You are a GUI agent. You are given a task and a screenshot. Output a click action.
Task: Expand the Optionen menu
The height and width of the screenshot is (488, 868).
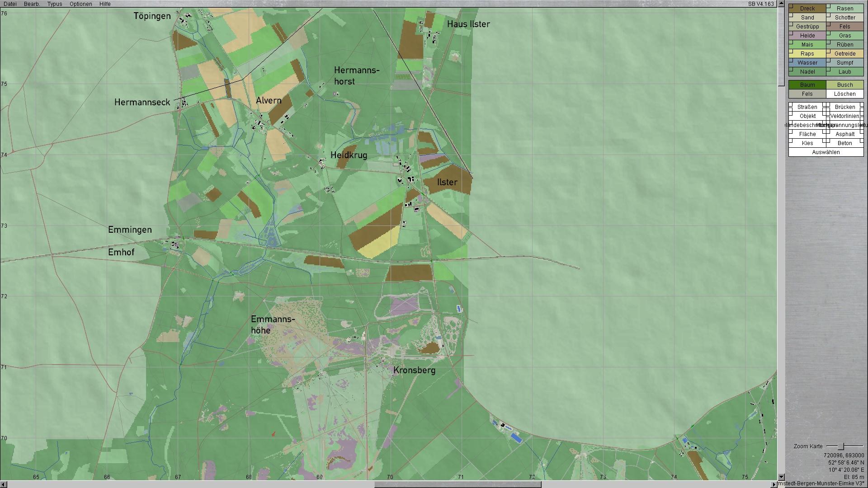click(80, 4)
